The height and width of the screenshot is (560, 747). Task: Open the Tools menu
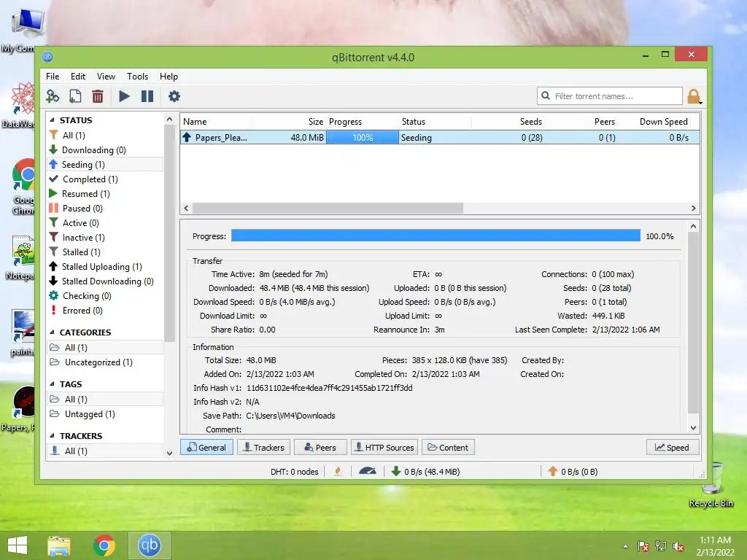tap(137, 76)
